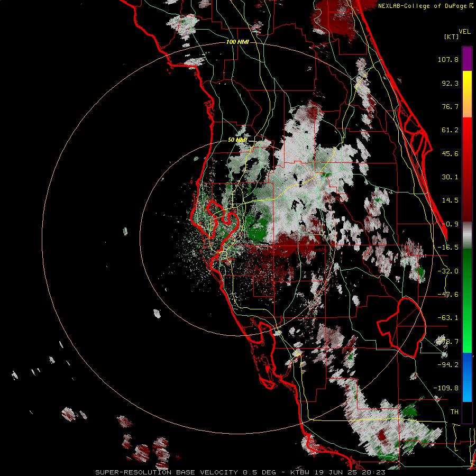Select the 14.5 knot scale value
This screenshot has width=476, height=476.
click(450, 200)
